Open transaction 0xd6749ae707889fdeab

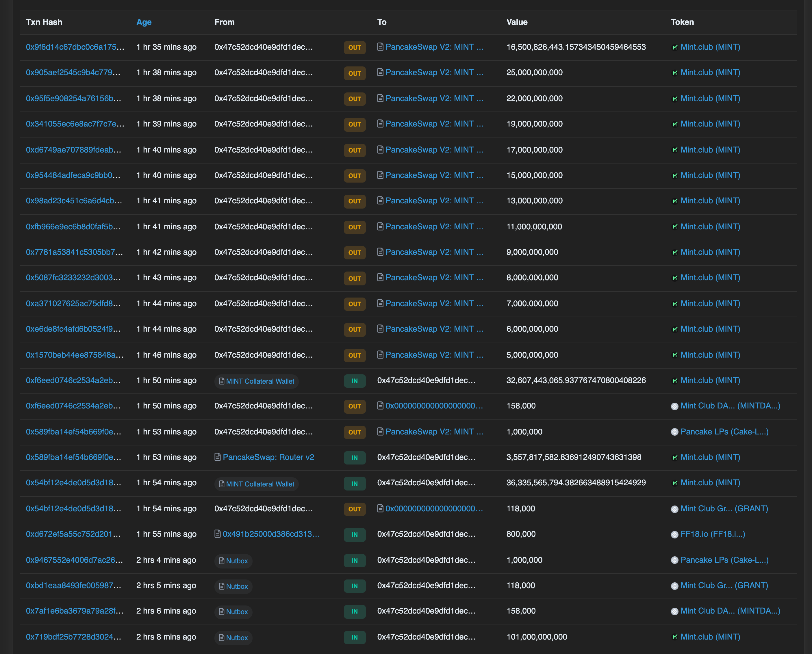pos(73,150)
